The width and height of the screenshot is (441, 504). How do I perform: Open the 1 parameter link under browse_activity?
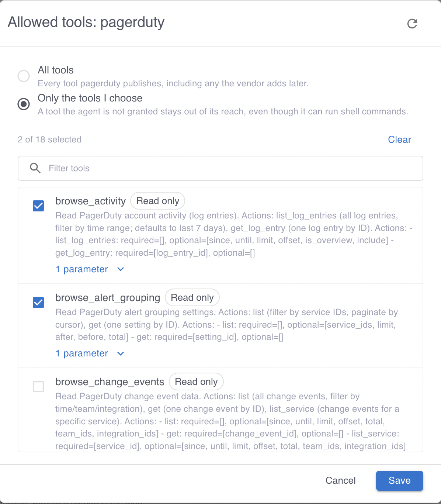(x=81, y=269)
